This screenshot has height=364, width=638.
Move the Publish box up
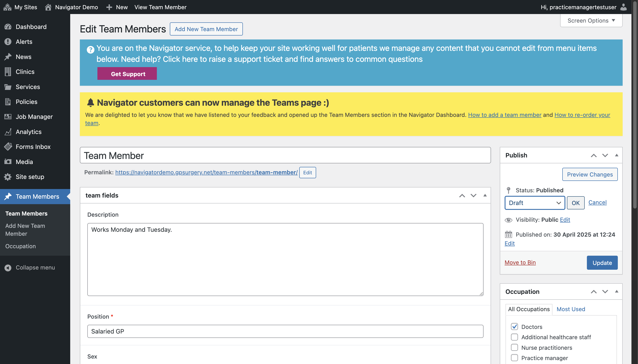594,155
